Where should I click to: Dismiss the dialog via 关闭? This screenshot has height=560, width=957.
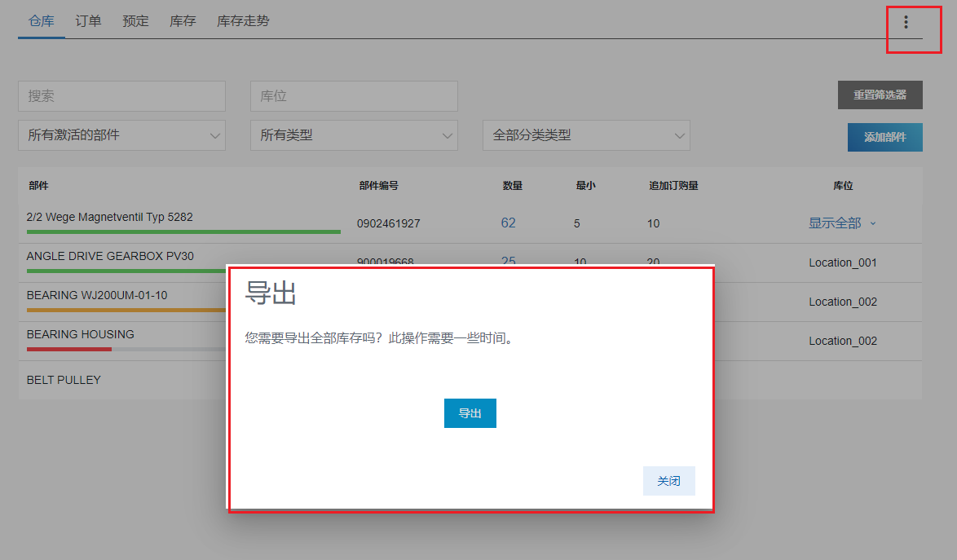coord(668,481)
